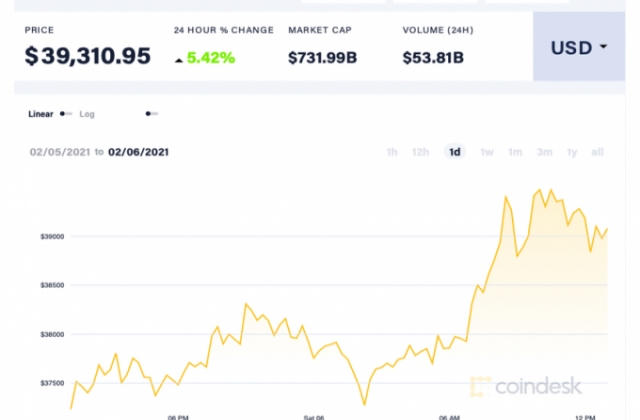Open the USD currency dropdown
Image resolution: width=640 pixels, height=420 pixels.
tap(579, 47)
